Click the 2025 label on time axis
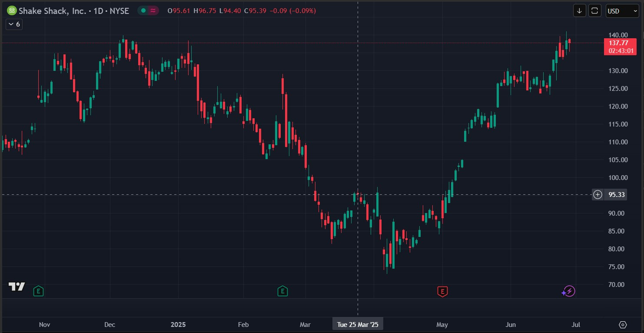644x333 pixels. [x=178, y=325]
